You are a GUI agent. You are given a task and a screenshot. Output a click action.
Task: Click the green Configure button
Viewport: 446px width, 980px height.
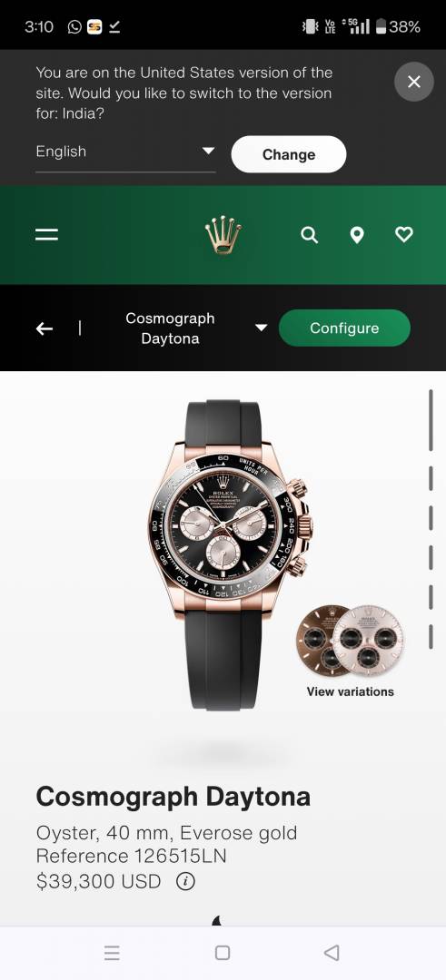(x=344, y=328)
